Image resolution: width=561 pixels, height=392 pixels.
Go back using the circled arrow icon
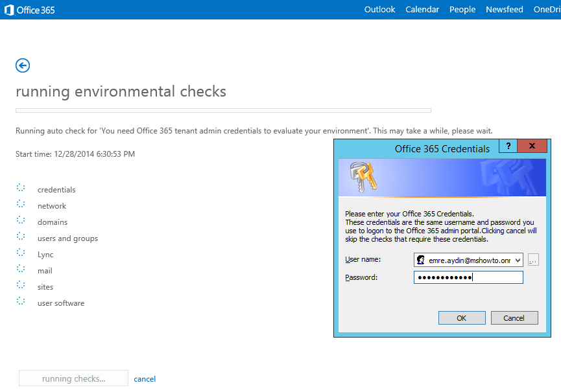(23, 65)
